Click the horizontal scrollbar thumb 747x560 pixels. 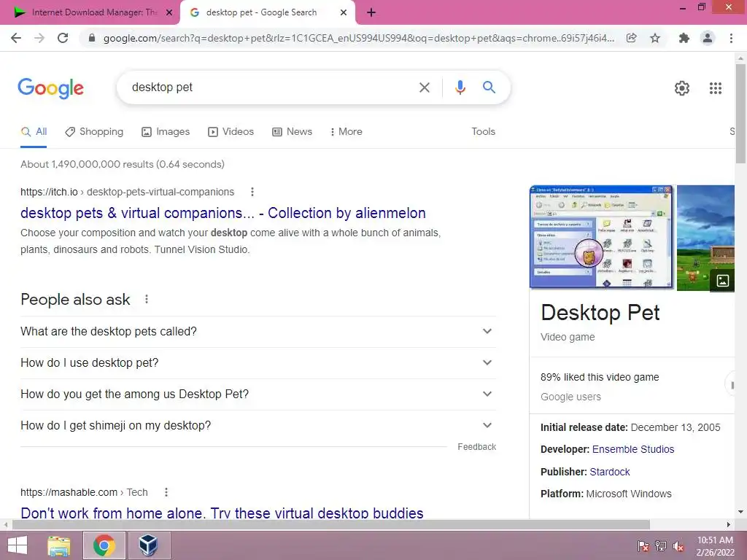point(331,525)
